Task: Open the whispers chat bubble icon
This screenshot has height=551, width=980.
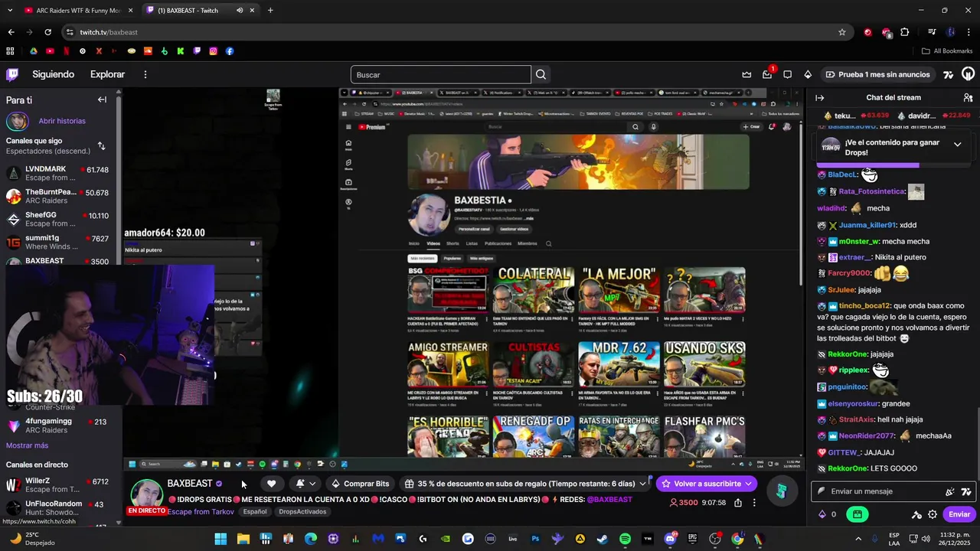Action: (x=787, y=74)
